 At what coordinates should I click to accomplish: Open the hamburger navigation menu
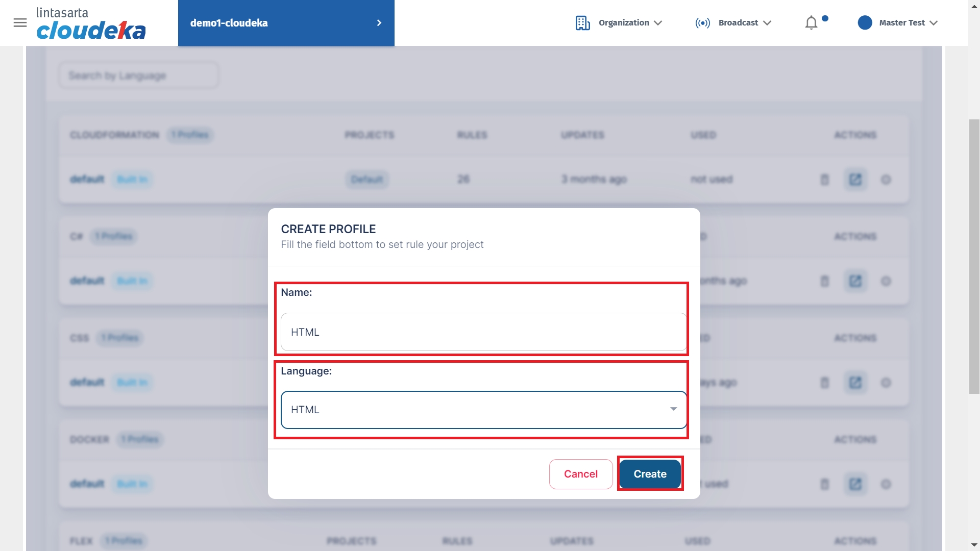coord(20,22)
